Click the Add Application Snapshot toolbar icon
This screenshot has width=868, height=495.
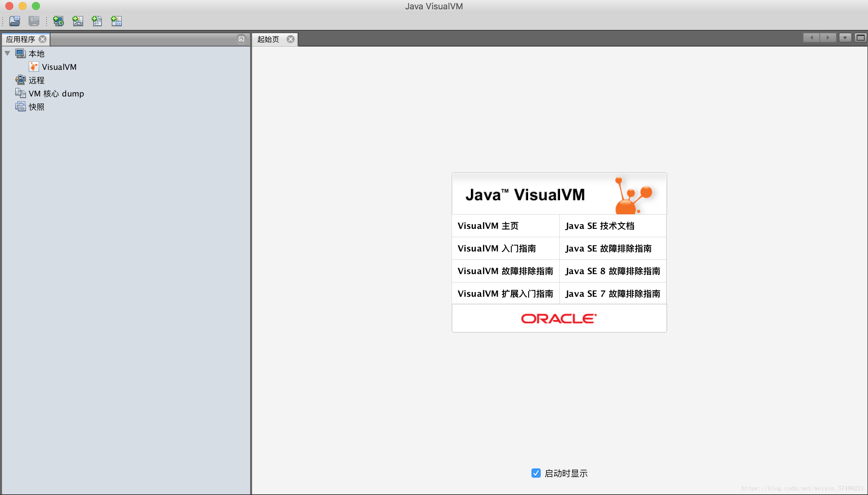(116, 21)
